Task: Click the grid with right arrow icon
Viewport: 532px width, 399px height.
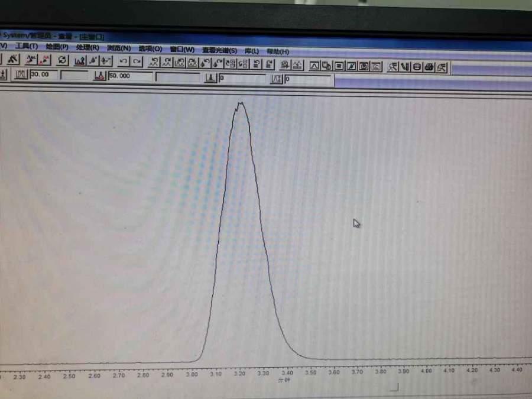Action: coord(244,64)
